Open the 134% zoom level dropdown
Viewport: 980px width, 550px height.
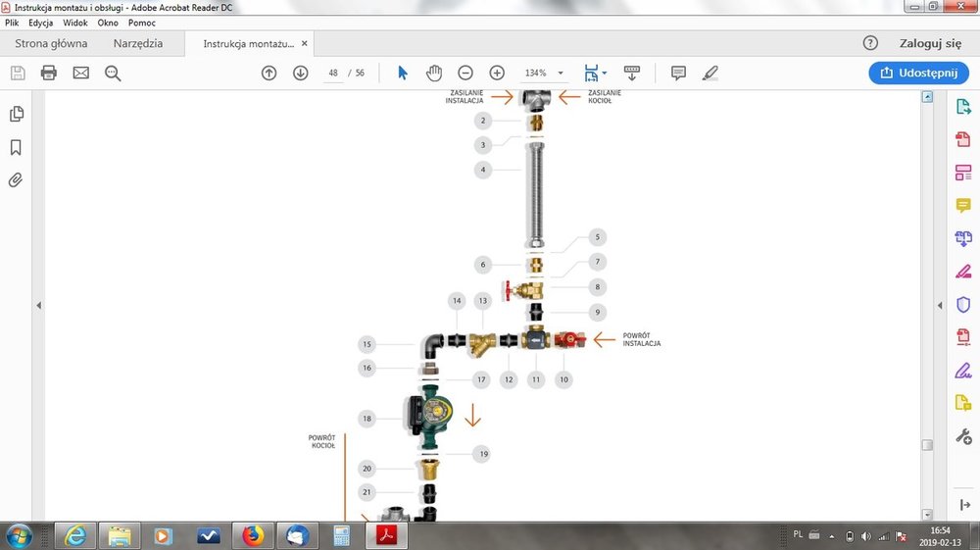(545, 73)
